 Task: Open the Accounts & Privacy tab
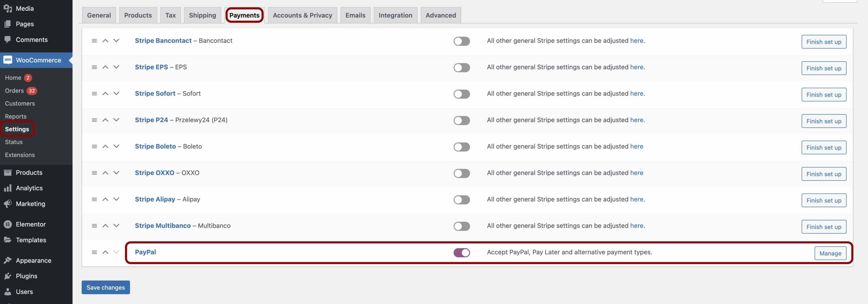(x=302, y=15)
